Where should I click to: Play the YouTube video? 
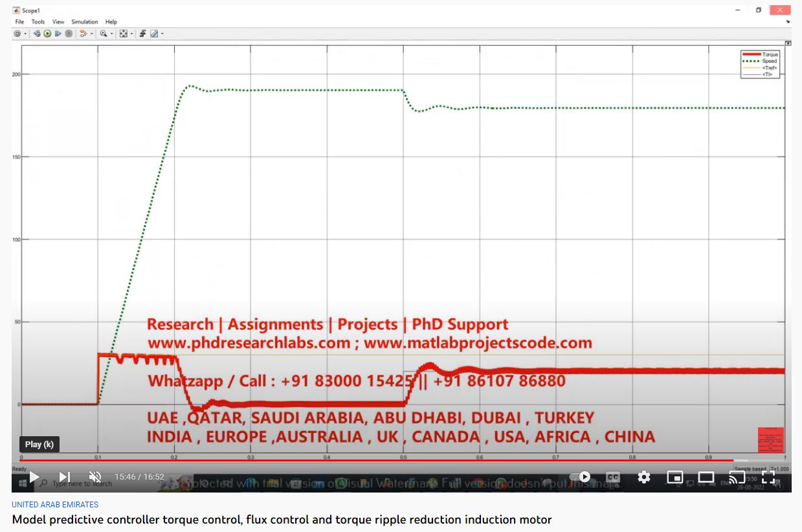(34, 477)
